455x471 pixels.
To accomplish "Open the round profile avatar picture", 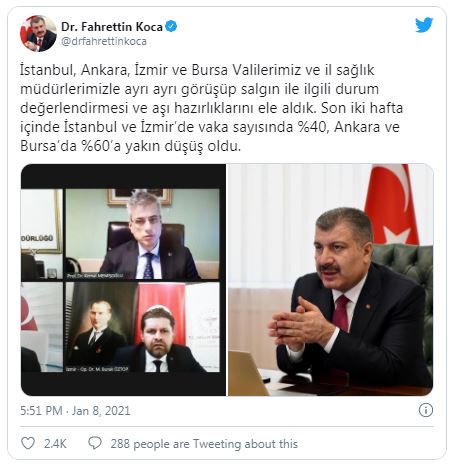I will pyautogui.click(x=38, y=33).
